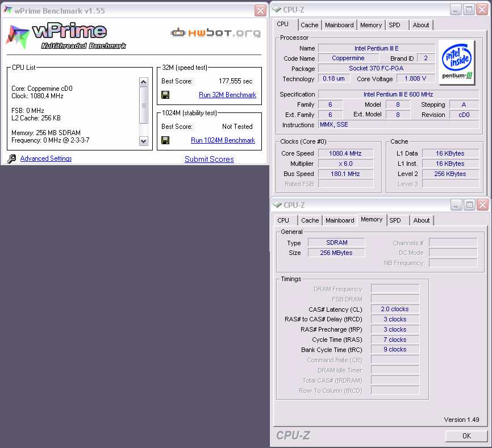Switch to Mainboard tab in bottom CPU-Z window
This screenshot has width=492, height=448.
340,220
